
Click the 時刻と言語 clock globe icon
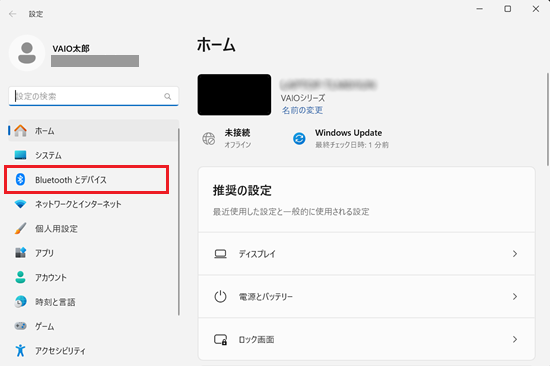[x=20, y=301]
